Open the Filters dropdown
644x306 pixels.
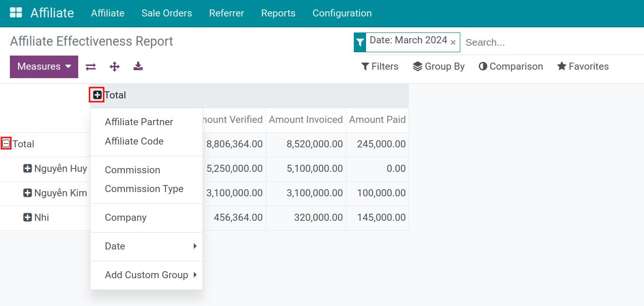pyautogui.click(x=380, y=66)
